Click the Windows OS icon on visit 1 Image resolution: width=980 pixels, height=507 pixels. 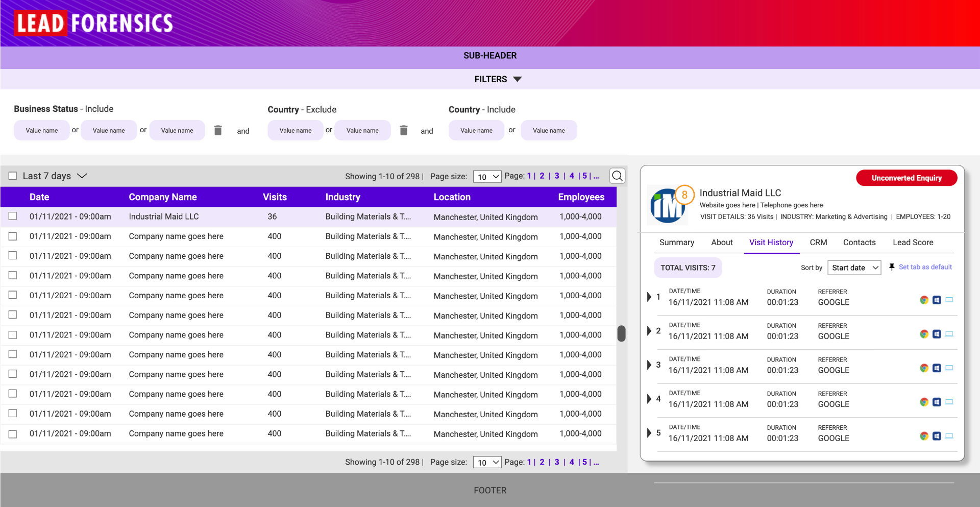[937, 300]
